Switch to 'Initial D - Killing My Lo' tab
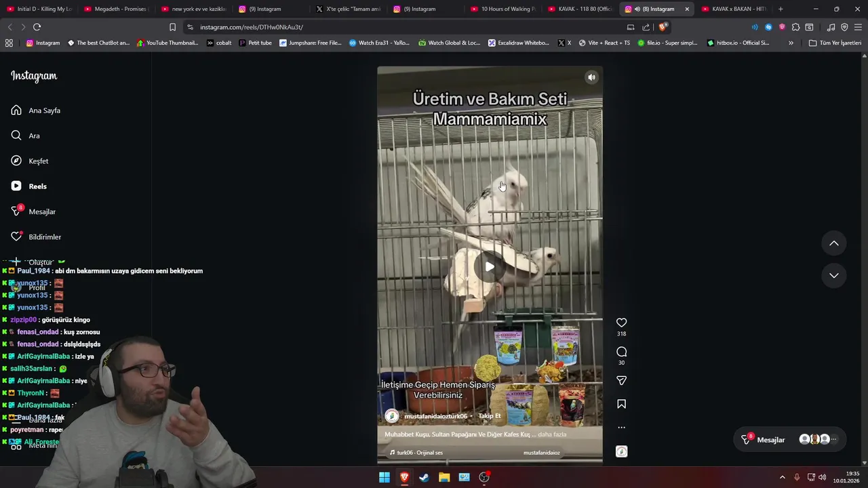868x488 pixels. tap(39, 9)
